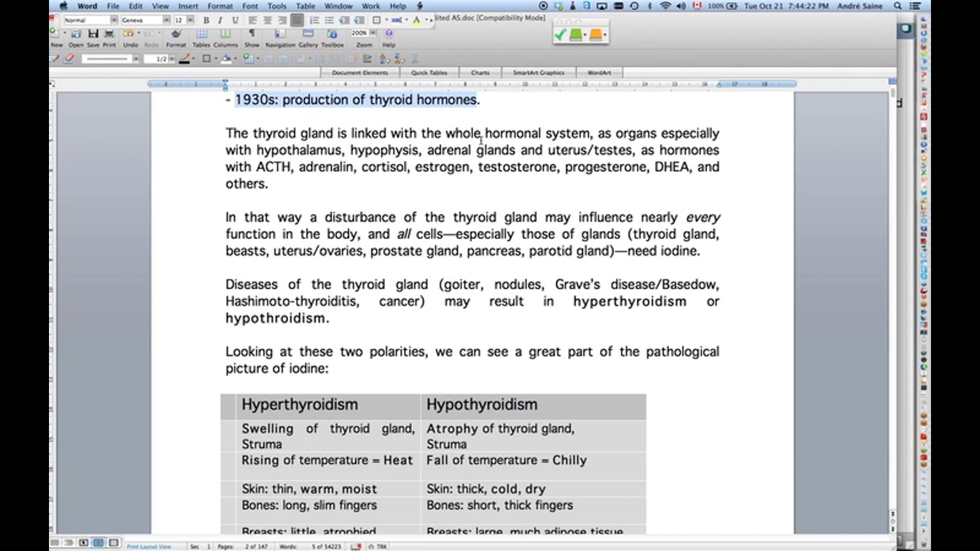Expand the font size dropdown

[x=191, y=20]
